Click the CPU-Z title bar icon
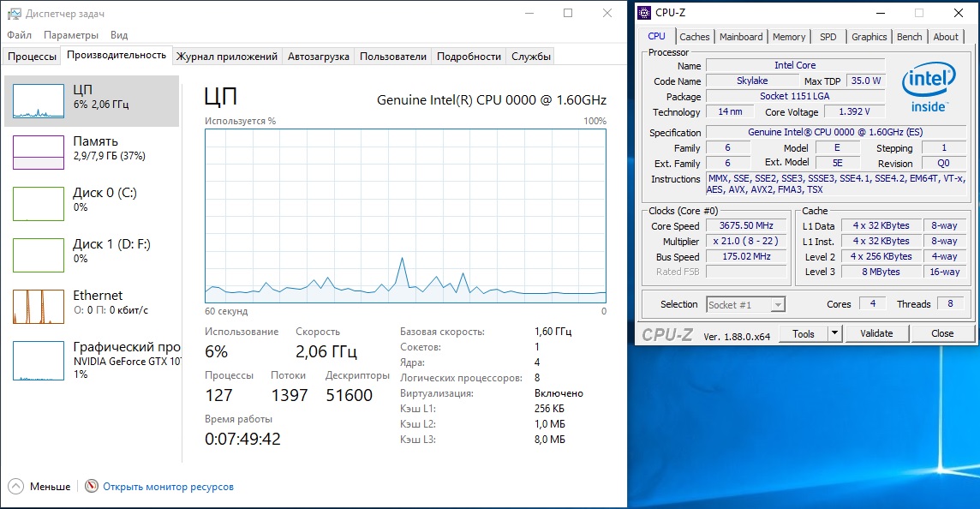Screen dimensions: 980x509 [644, 13]
